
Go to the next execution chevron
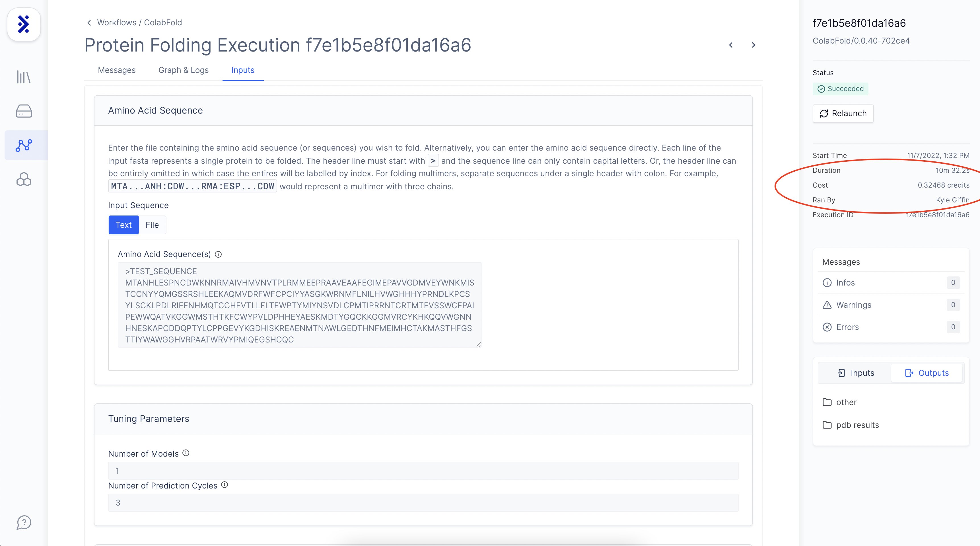tap(753, 45)
